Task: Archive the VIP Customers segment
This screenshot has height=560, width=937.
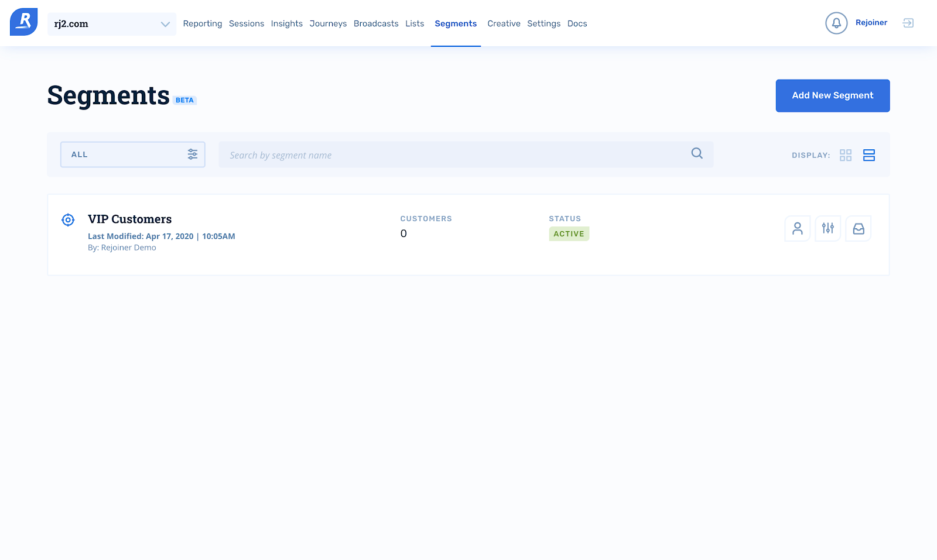Action: pyautogui.click(x=859, y=228)
